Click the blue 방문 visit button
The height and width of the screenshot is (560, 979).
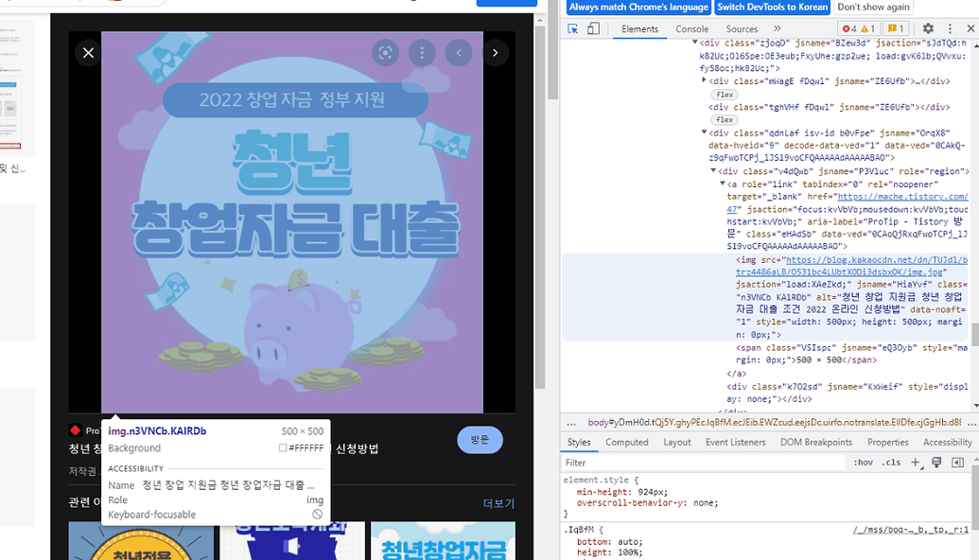point(480,440)
